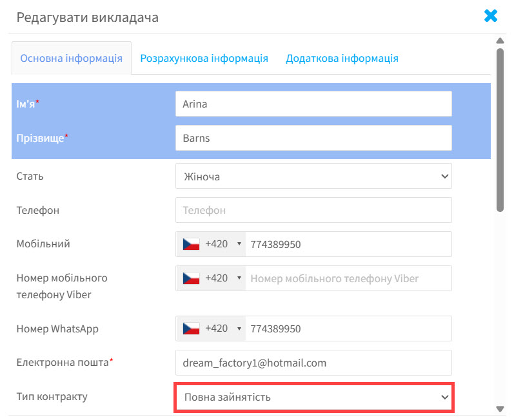Open the Основна інформація tab
The image size is (514, 420).
tap(72, 58)
